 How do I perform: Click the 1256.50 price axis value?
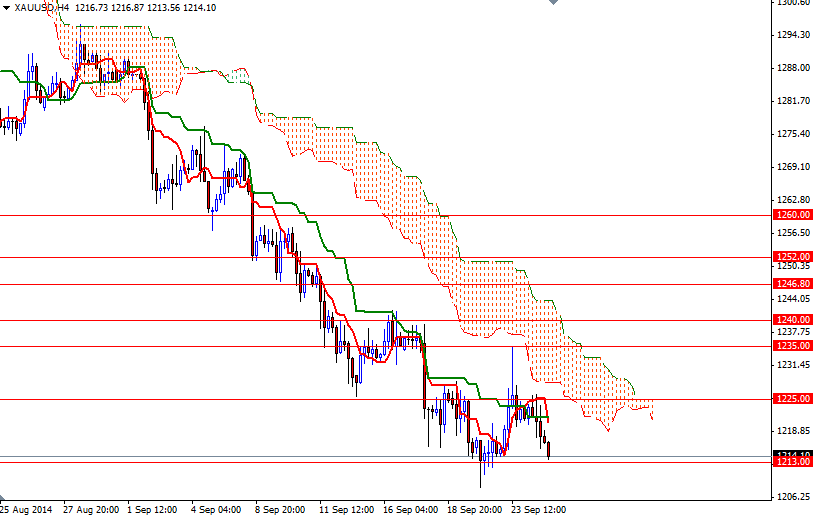793,232
